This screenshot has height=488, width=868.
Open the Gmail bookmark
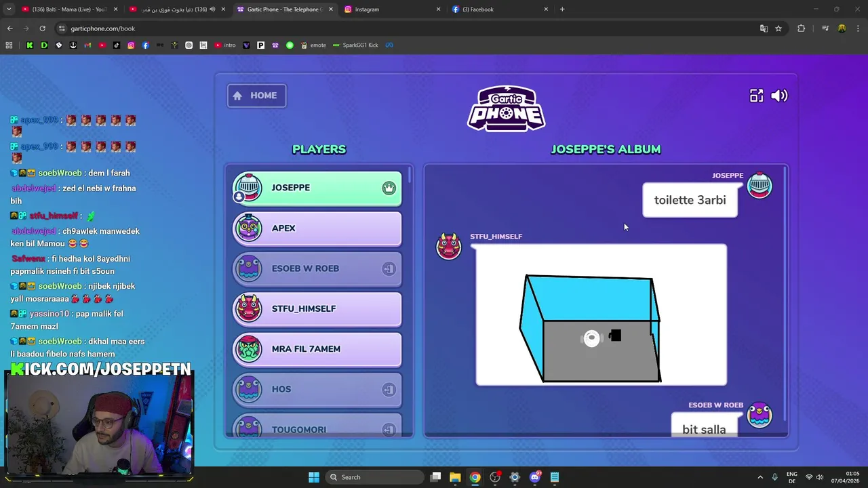tap(87, 45)
